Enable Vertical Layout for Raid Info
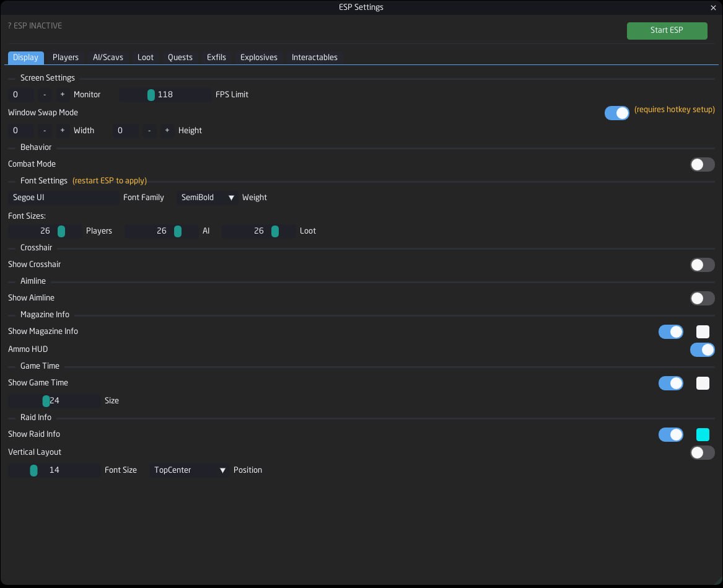Viewport: 723px width, 588px height. point(703,452)
